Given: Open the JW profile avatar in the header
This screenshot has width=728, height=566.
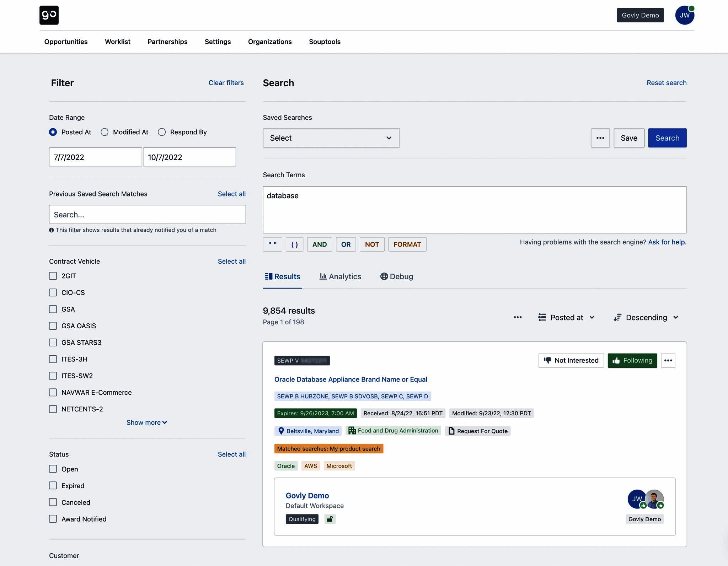Looking at the screenshot, I should 684,15.
